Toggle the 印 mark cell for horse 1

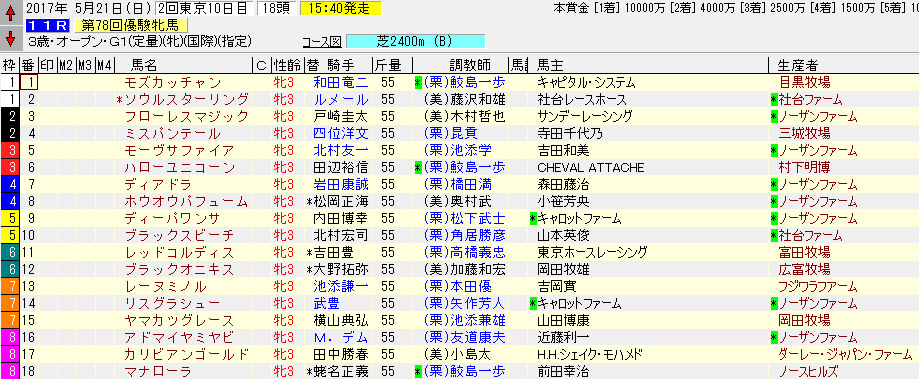[48, 83]
